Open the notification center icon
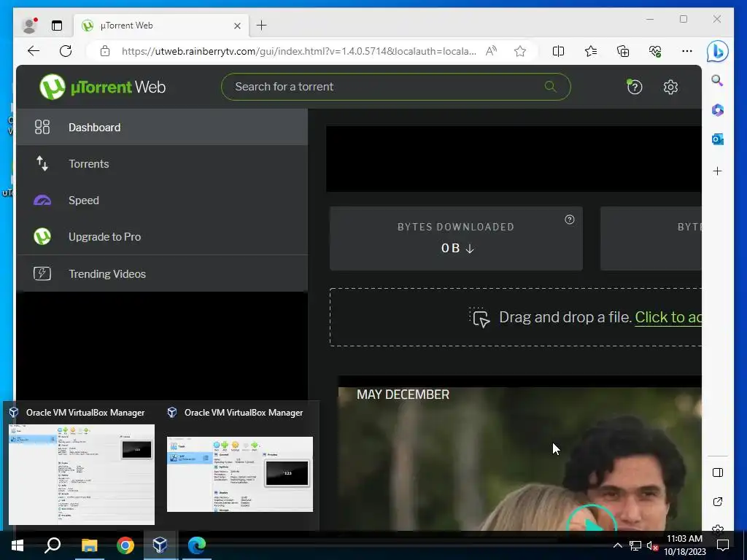Screen dimensions: 747x560 click(723, 545)
